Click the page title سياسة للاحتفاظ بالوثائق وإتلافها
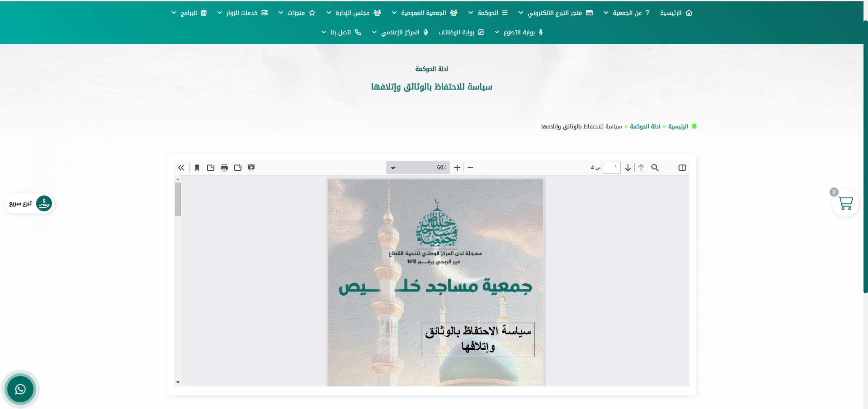Screen dimensions: 868x409 click(431, 87)
